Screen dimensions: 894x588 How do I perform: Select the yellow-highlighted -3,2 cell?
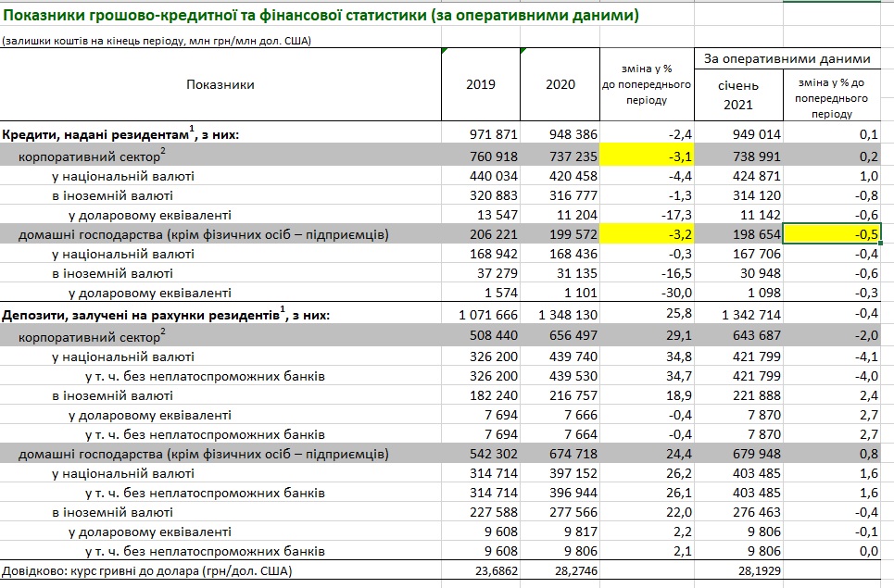(x=648, y=235)
